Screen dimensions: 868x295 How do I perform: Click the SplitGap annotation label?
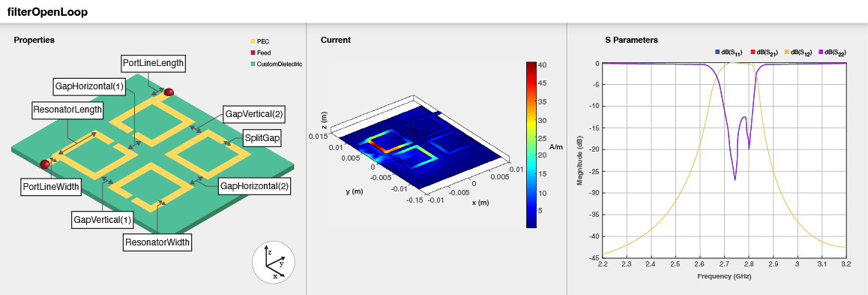(262, 138)
